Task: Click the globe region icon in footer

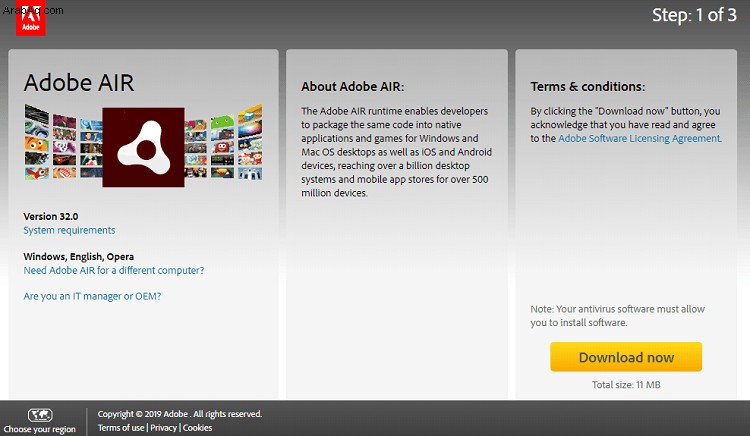Action: (x=40, y=415)
